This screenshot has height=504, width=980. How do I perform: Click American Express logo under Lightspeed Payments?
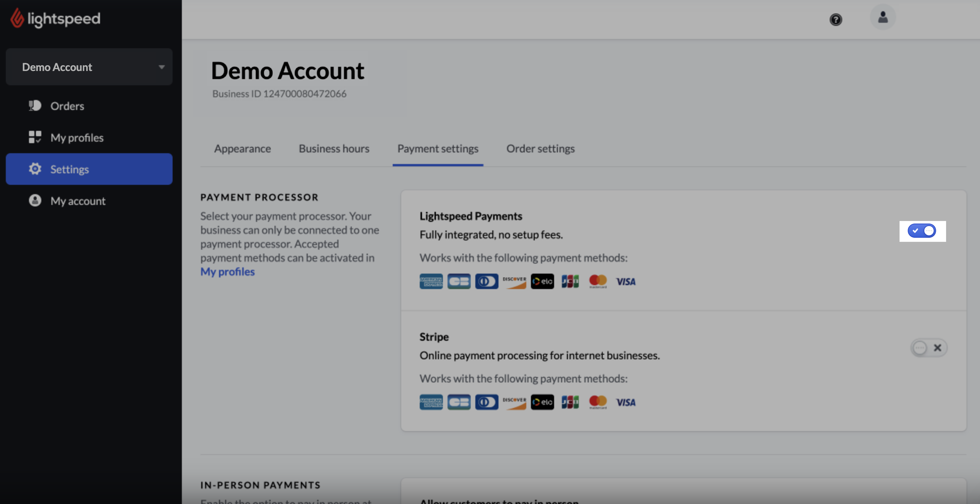click(431, 282)
